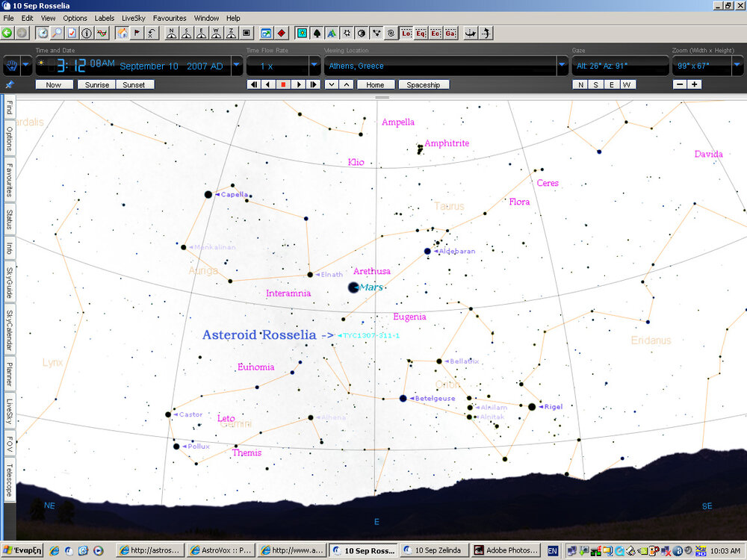Click the Info circle icon in toolbar
The width and height of the screenshot is (747, 560).
[x=86, y=33]
